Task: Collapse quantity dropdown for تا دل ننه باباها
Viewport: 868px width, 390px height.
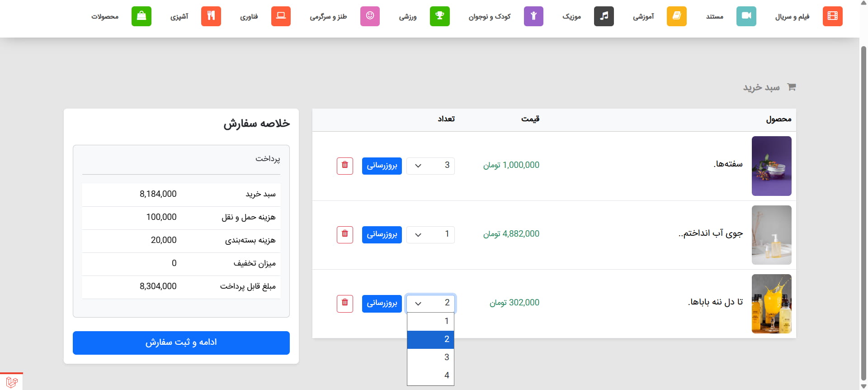Action: pos(430,303)
